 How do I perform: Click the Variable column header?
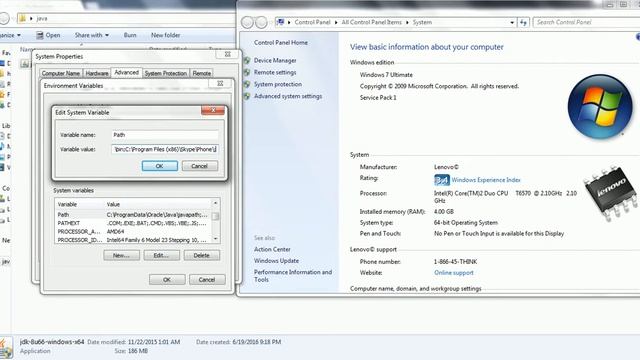coord(80,204)
